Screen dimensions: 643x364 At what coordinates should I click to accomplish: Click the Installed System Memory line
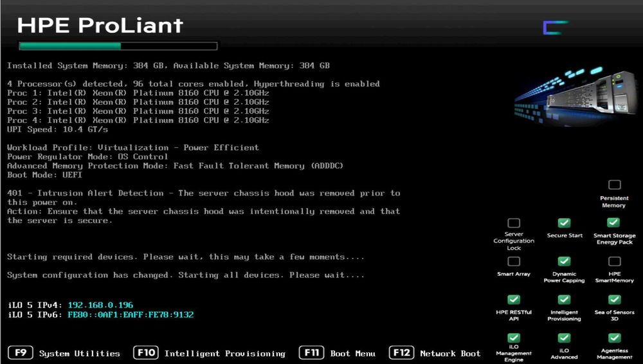(x=168, y=66)
